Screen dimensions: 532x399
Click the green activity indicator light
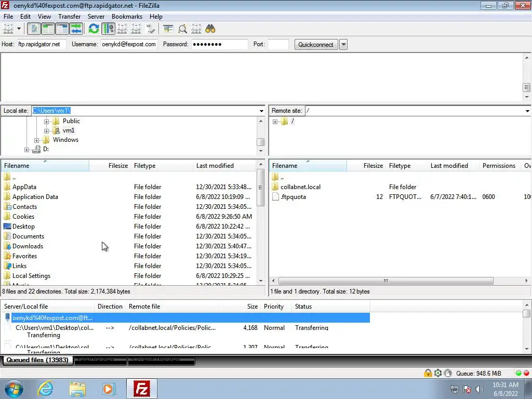coord(518,373)
